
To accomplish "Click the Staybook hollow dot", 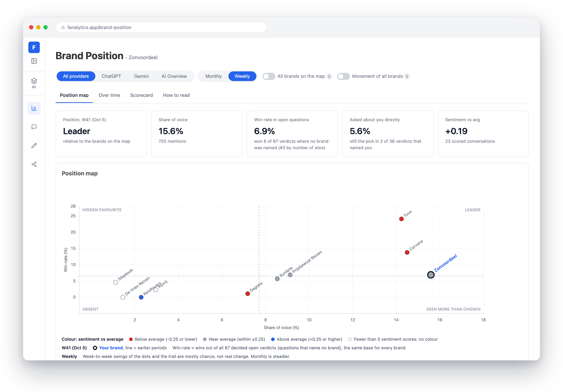I will 116,282.
